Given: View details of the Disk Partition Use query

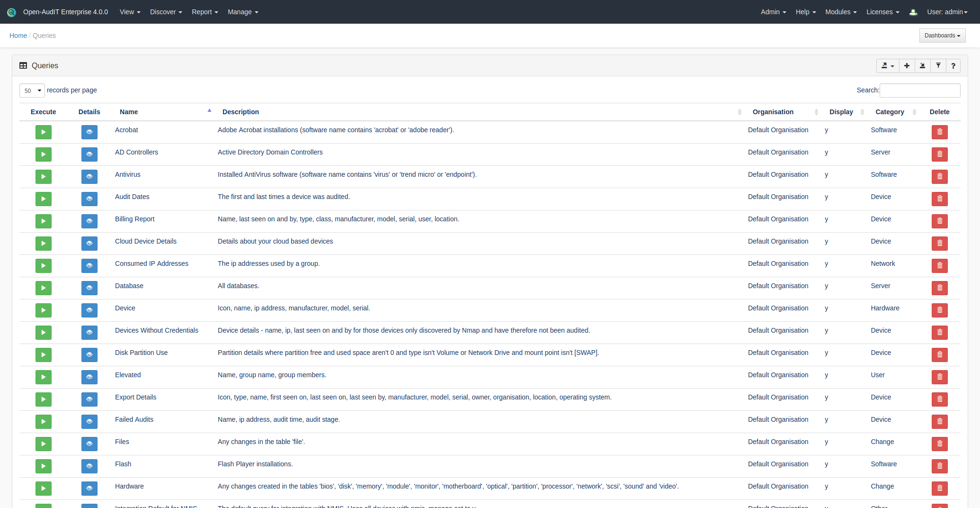Looking at the screenshot, I should [89, 354].
